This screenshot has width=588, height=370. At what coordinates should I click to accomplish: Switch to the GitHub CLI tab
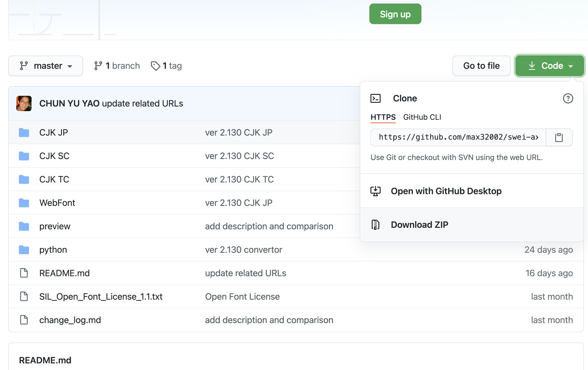422,117
